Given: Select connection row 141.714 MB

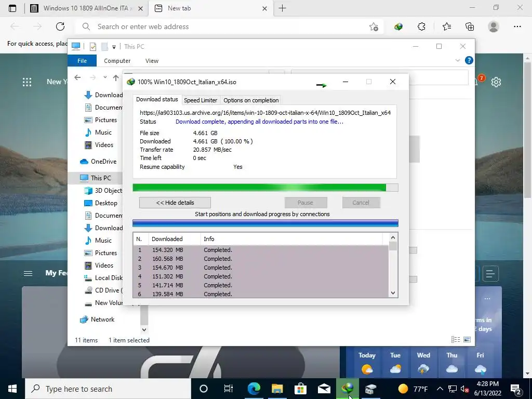Looking at the screenshot, I should tap(261, 285).
